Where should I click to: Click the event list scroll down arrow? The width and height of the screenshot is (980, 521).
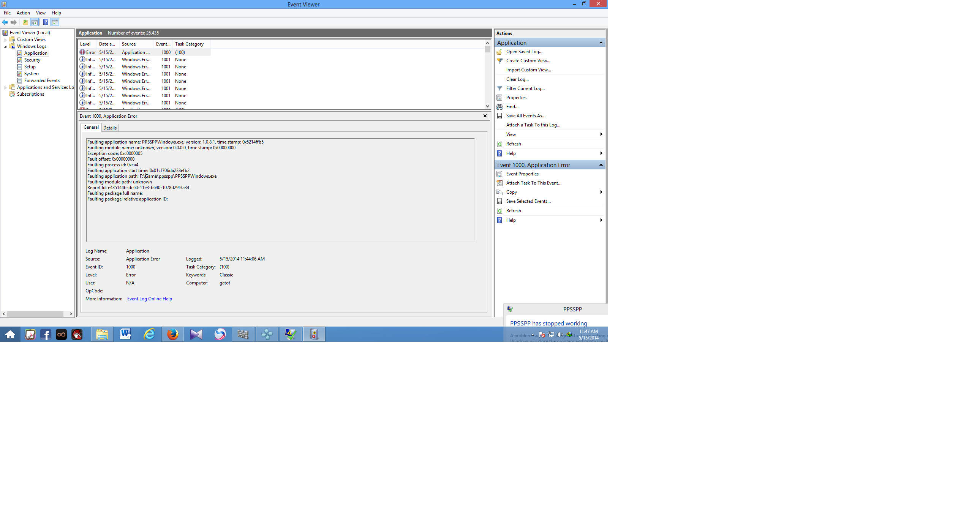click(487, 106)
